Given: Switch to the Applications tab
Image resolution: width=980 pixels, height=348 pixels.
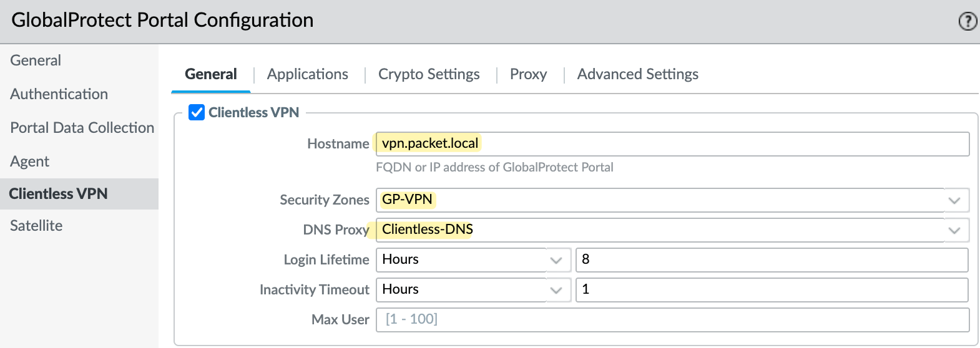Looking at the screenshot, I should click(308, 74).
